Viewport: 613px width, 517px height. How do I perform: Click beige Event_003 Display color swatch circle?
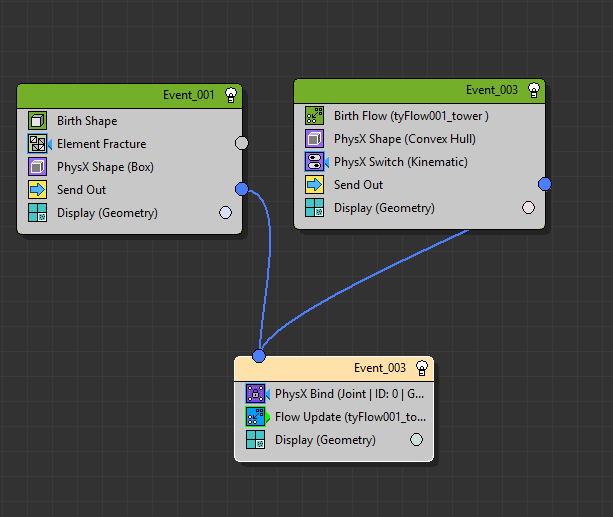tap(416, 440)
